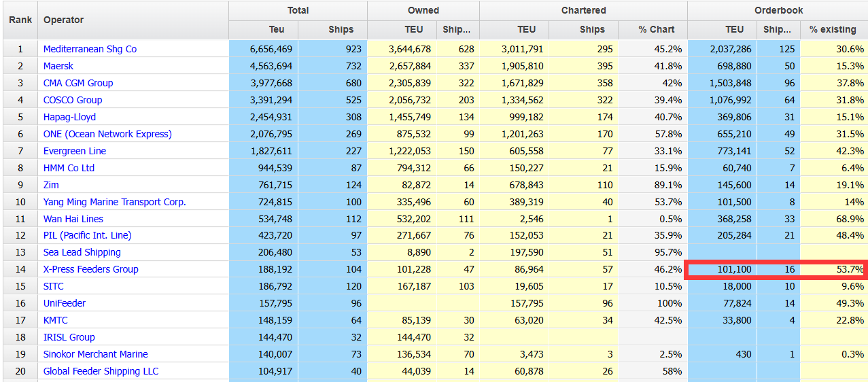This screenshot has height=382, width=868.
Task: Open the CMA CGM Group link
Action: pos(78,83)
